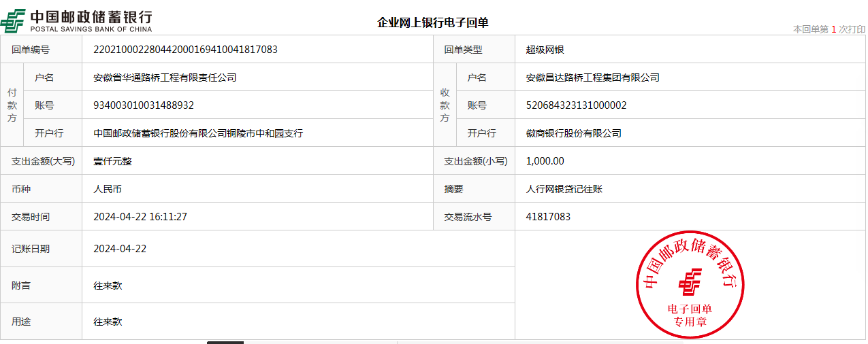
Task: Click the Postal Savings Bank green logo icon
Action: pyautogui.click(x=13, y=20)
